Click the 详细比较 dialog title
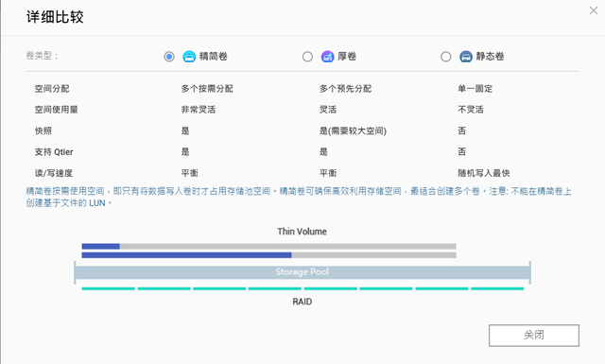 55,17
